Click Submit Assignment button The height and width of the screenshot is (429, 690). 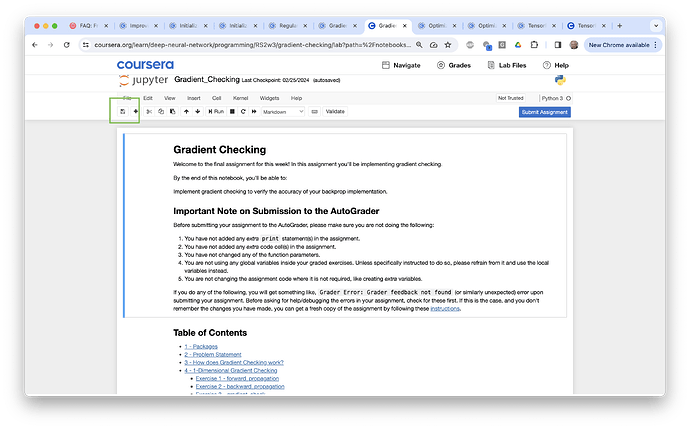click(544, 112)
